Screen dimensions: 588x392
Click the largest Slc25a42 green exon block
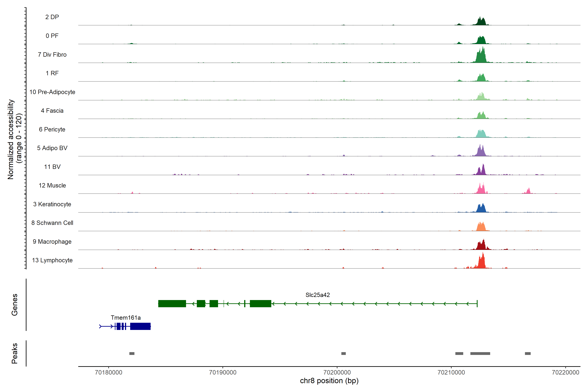(x=172, y=303)
